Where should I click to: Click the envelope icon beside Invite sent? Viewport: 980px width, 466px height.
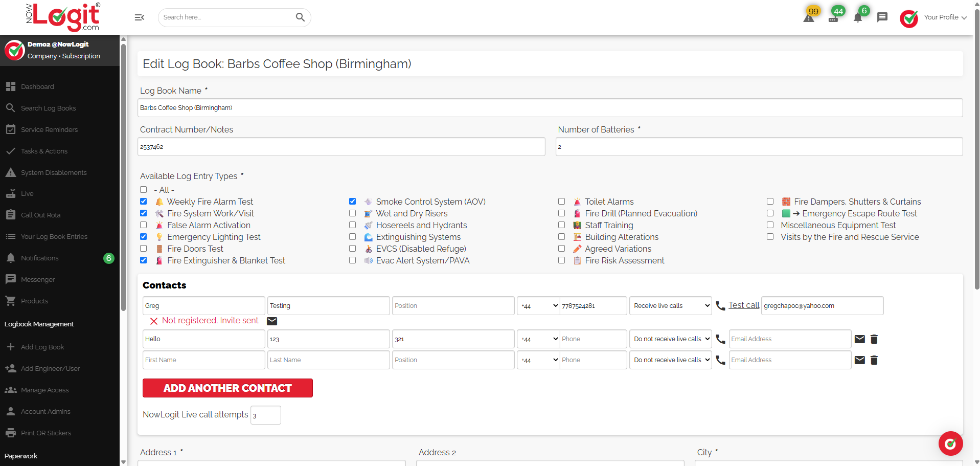tap(272, 321)
